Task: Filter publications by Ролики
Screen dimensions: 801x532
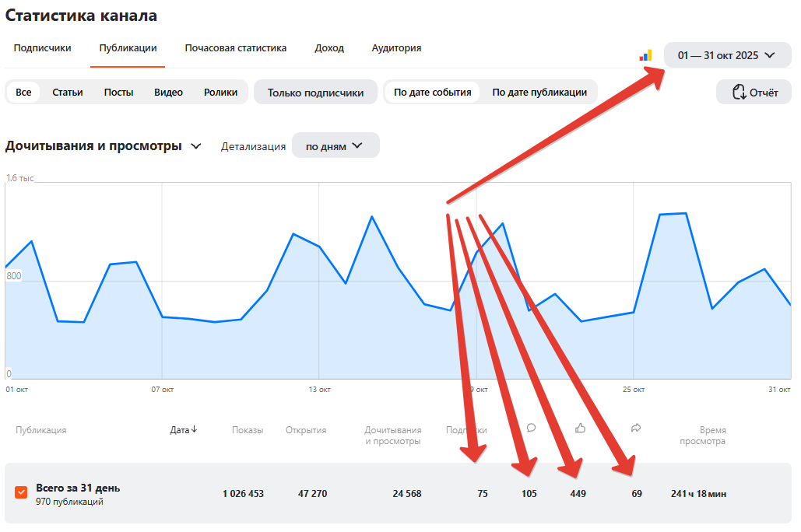Action: click(221, 93)
